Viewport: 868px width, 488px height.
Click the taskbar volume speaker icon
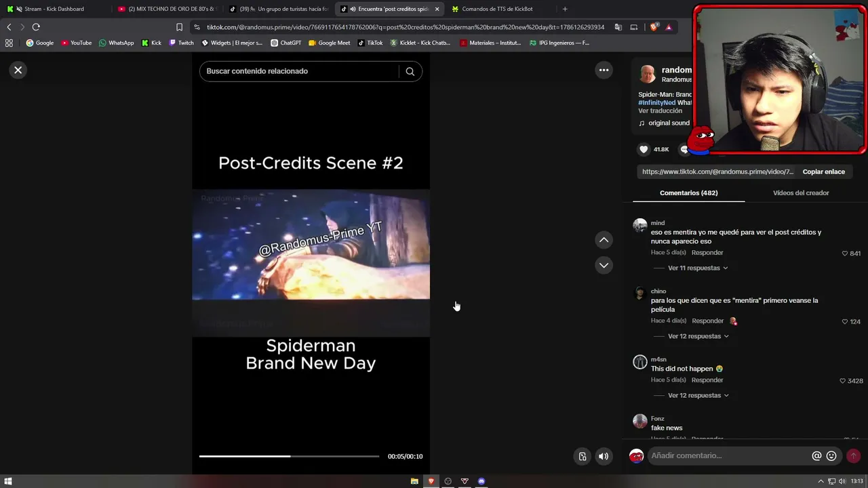pyautogui.click(x=842, y=481)
